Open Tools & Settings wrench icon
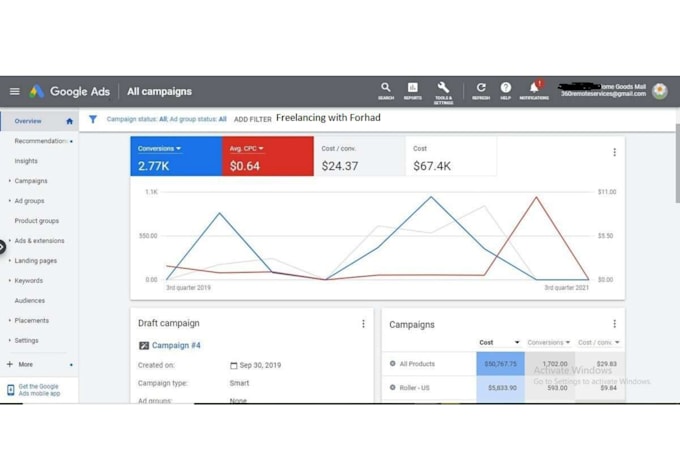The height and width of the screenshot is (459, 680). (x=443, y=87)
